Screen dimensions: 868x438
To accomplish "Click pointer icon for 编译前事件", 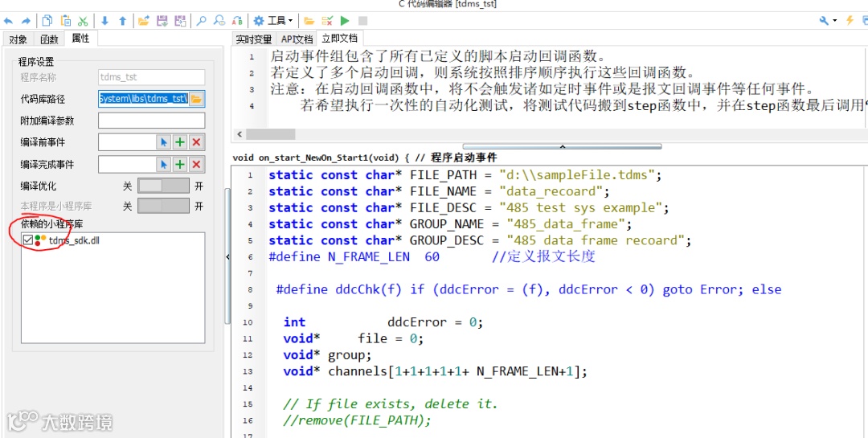I will pyautogui.click(x=163, y=142).
